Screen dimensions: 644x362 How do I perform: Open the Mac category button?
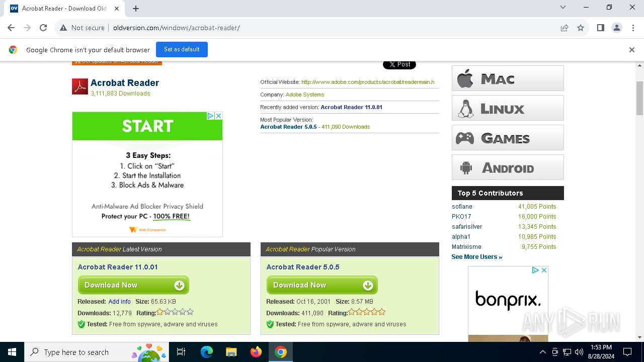pyautogui.click(x=508, y=78)
